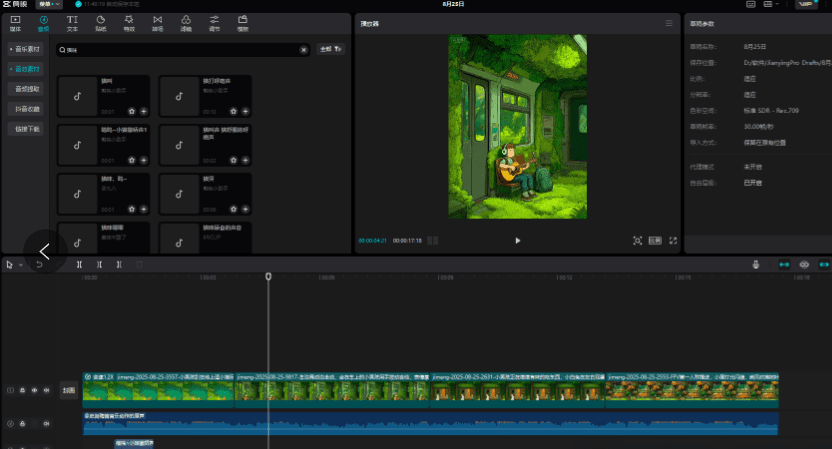Image resolution: width=832 pixels, height=449 pixels.
Task: Enter fullscreen preview mode
Action: (x=673, y=240)
